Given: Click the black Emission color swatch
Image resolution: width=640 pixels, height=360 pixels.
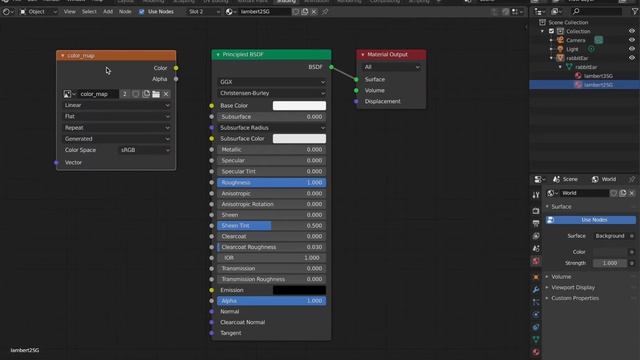Looking at the screenshot, I should (x=299, y=290).
